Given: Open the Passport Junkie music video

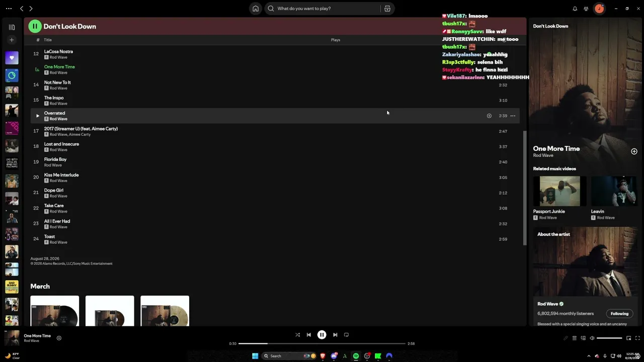Looking at the screenshot, I should click(559, 191).
